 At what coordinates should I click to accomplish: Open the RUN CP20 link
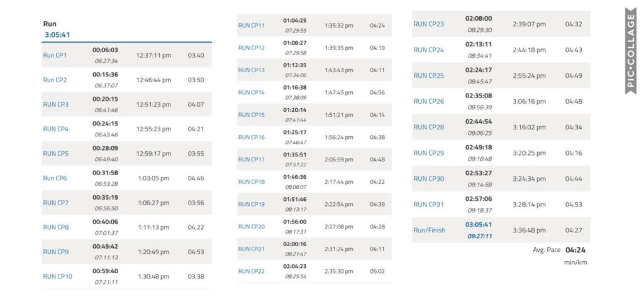point(252,227)
